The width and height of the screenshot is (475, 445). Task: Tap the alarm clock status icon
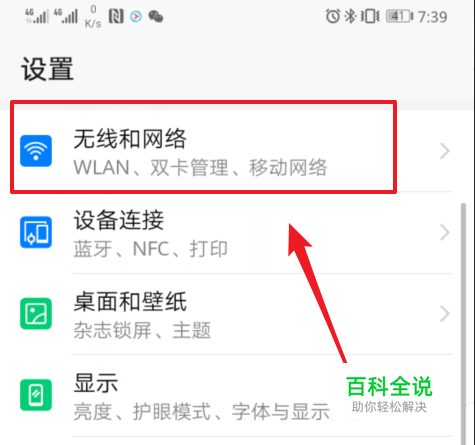(333, 16)
